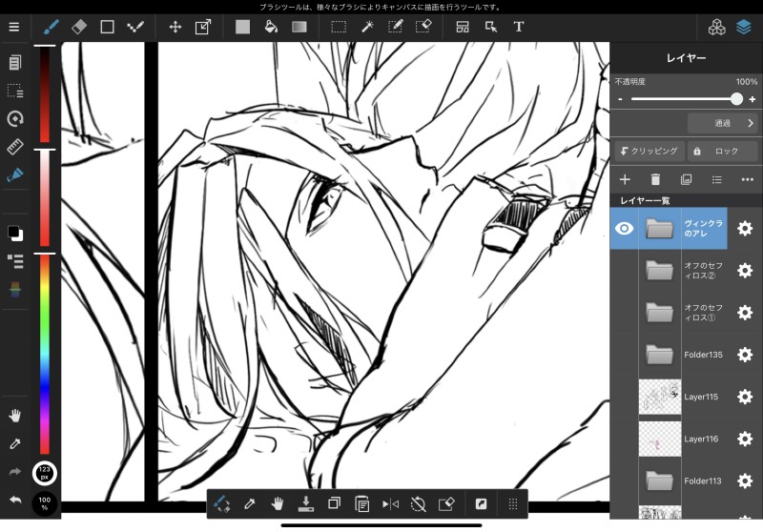Open settings gear for Folder135
Viewport: 763px width, 532px height.
(745, 355)
